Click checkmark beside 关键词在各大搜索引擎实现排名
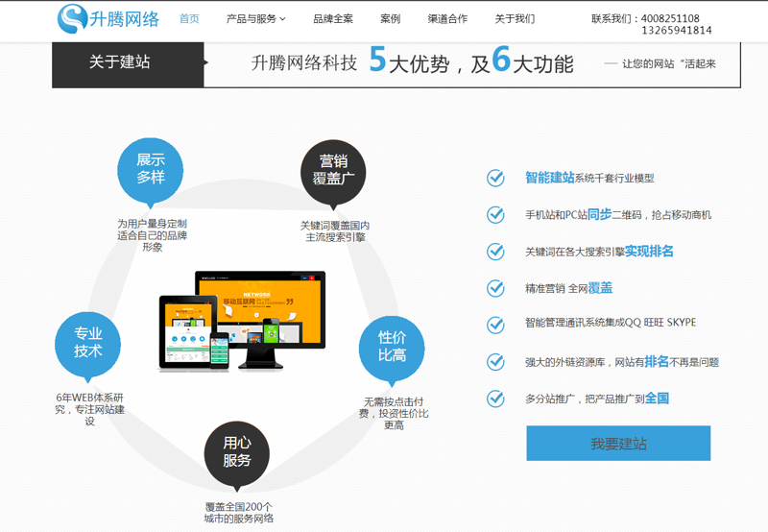Screen dimensions: 768x532 click(495, 252)
